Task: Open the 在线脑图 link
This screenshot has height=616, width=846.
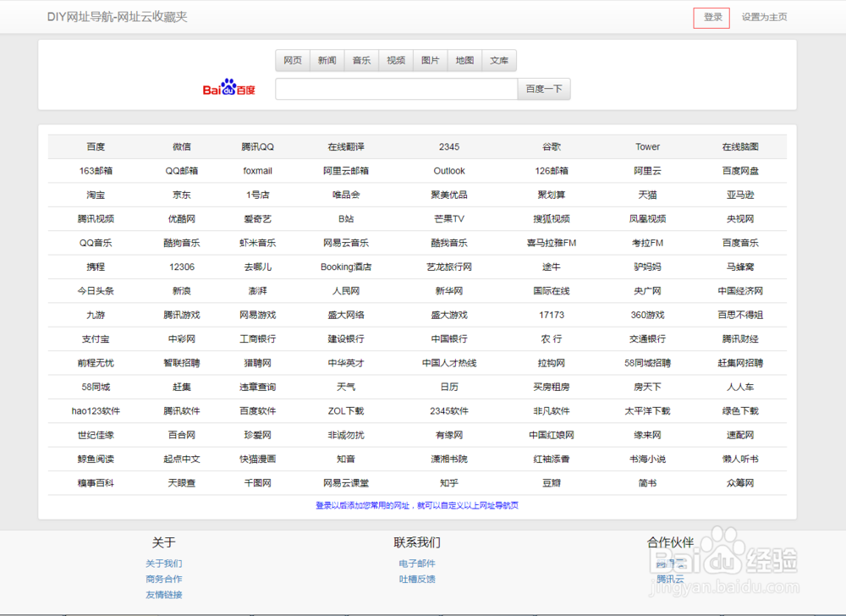Action: click(740, 146)
